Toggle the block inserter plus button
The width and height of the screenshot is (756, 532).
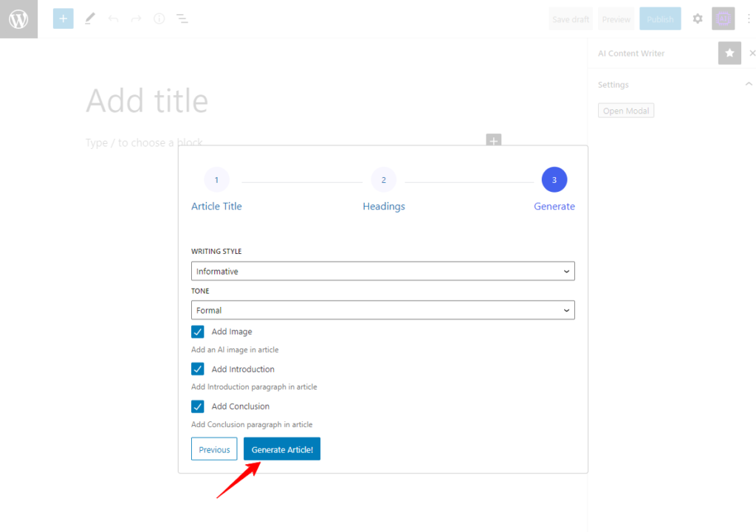[x=63, y=19]
